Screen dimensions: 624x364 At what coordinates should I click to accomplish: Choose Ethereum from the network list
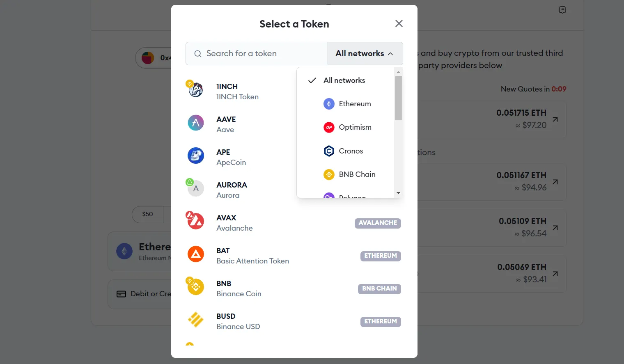pyautogui.click(x=355, y=104)
